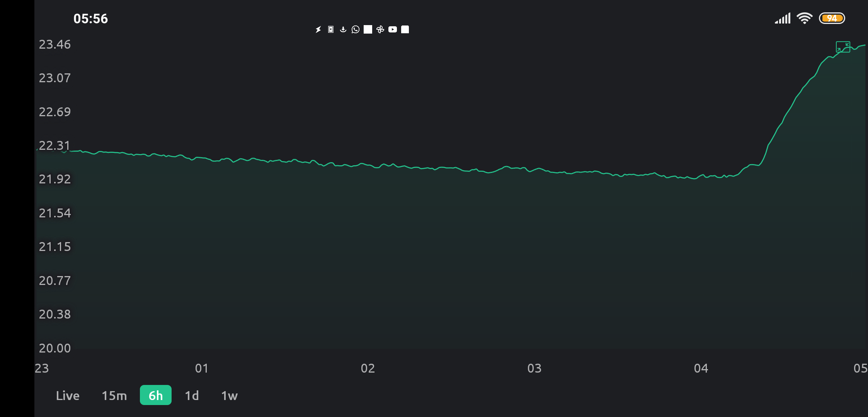
Task: Tap the playing card K notification icon
Action: tap(331, 29)
